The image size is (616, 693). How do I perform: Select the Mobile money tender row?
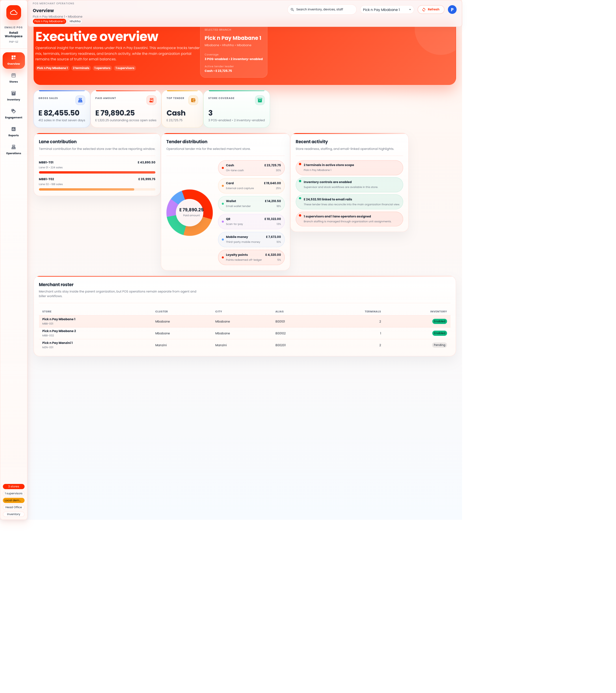tap(251, 240)
